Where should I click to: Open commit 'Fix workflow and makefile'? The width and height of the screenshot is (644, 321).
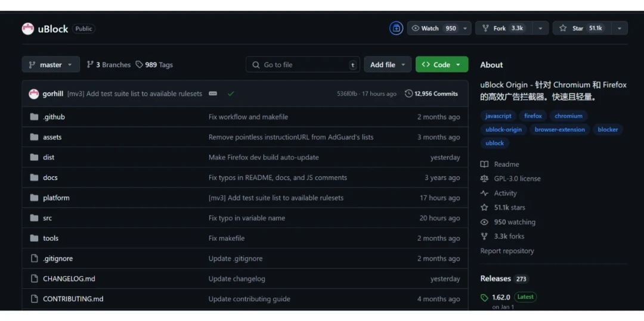point(248,117)
